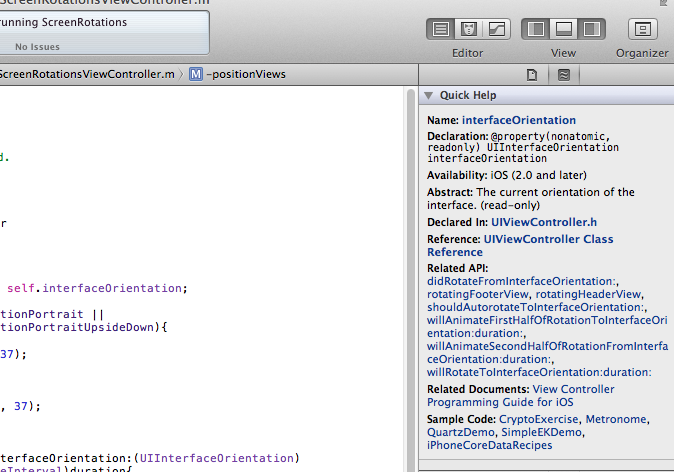Image resolution: width=674 pixels, height=472 pixels.
Task: Click the editor vertical scrollbar
Action: (410, 279)
